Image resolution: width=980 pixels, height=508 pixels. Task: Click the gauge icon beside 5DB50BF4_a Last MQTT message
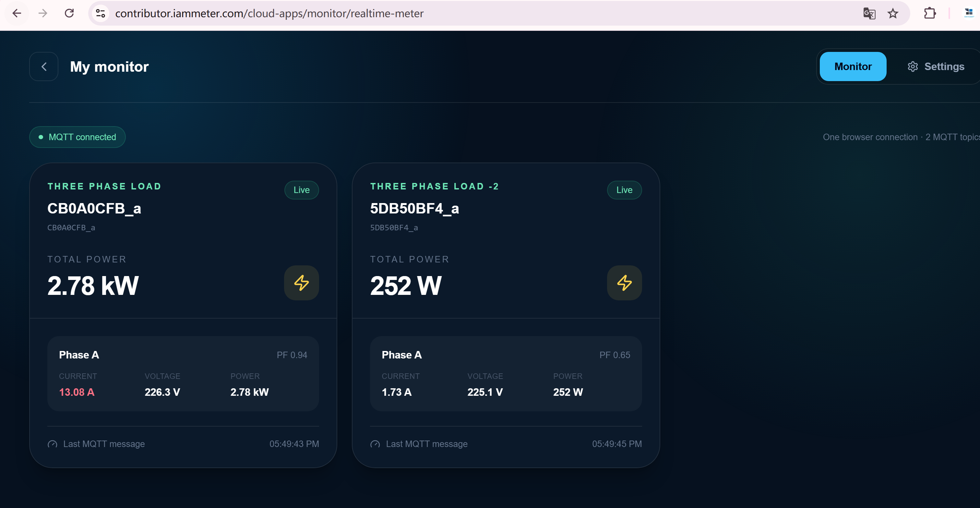pyautogui.click(x=375, y=444)
